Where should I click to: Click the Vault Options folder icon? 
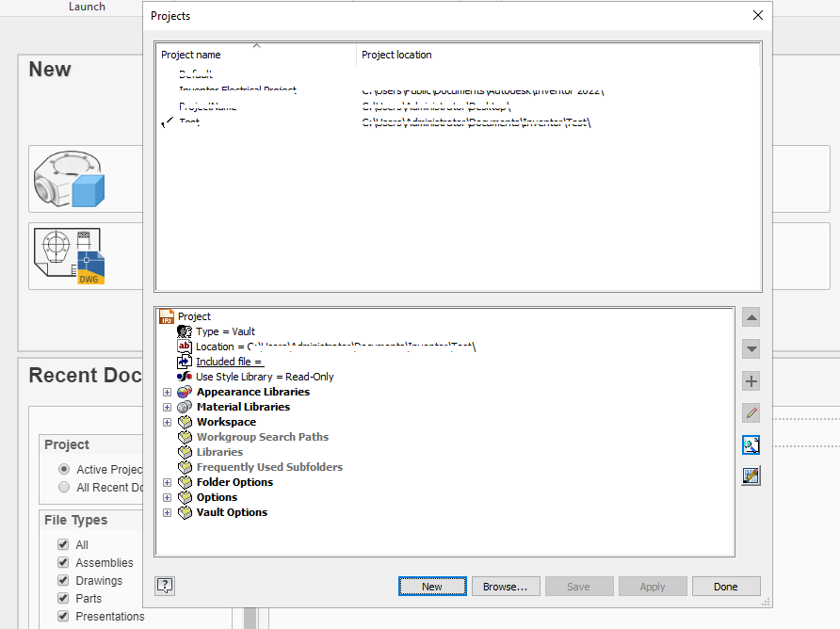tap(185, 513)
